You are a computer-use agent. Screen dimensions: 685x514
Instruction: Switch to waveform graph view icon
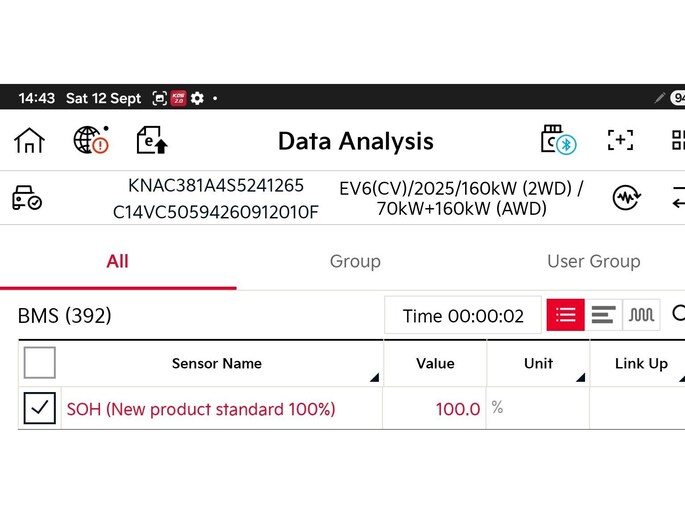click(x=641, y=315)
